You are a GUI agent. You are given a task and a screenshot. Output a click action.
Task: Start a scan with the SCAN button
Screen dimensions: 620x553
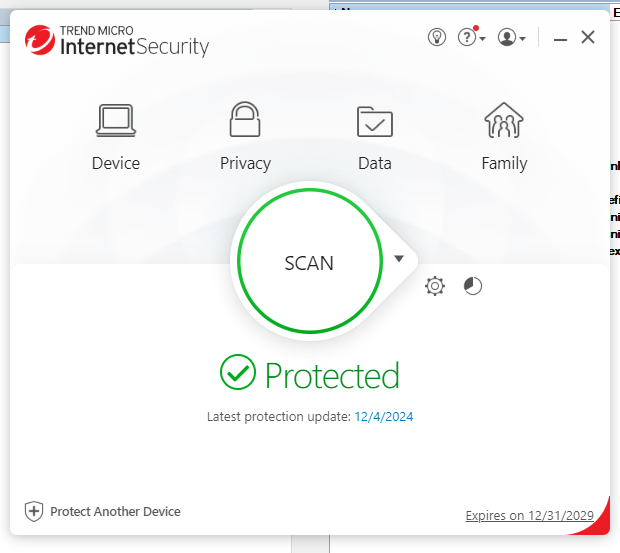[x=309, y=263]
